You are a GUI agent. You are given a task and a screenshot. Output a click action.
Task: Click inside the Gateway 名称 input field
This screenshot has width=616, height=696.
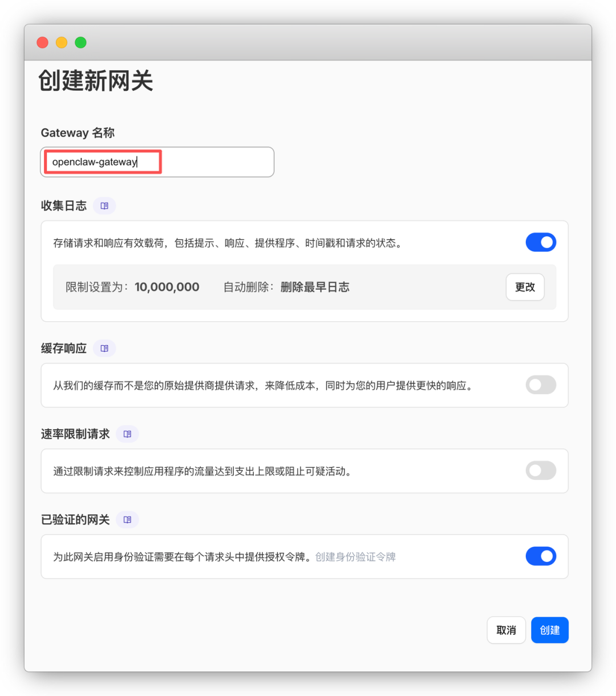157,162
